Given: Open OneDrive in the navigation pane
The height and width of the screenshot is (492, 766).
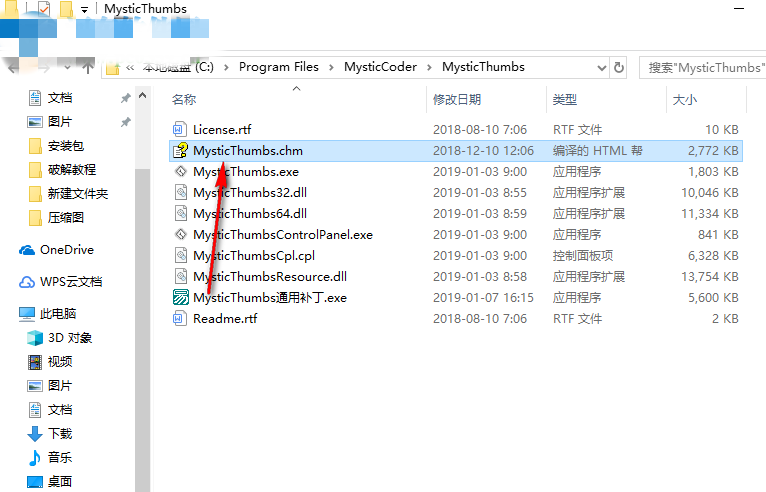Looking at the screenshot, I should coord(56,250).
